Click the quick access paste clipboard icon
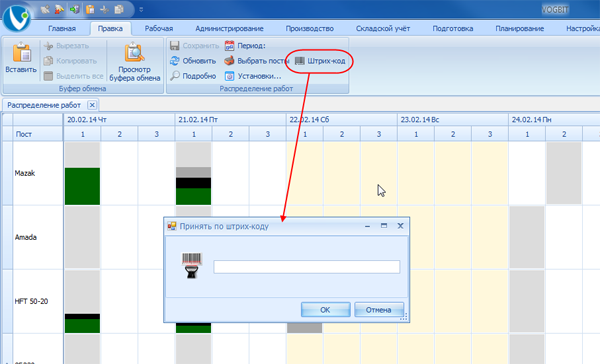The width and height of the screenshot is (600, 364). point(90,10)
